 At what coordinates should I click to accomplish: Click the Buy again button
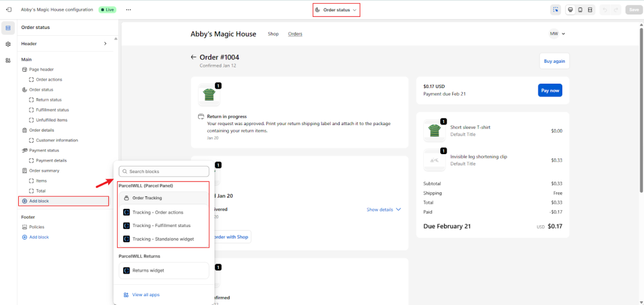tap(554, 61)
